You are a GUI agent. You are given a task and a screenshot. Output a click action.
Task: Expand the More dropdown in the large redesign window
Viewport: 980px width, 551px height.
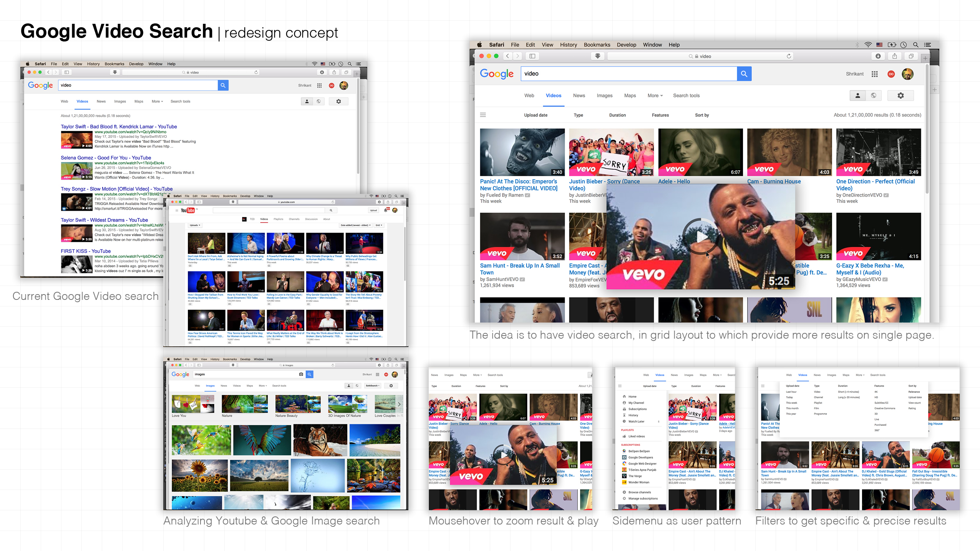(655, 96)
